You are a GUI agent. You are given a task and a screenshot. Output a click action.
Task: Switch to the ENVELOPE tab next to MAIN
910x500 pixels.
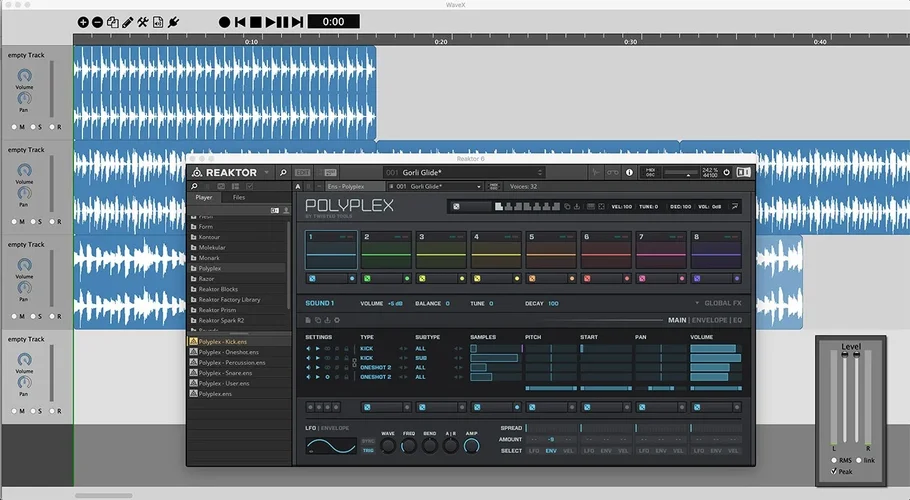pos(709,320)
